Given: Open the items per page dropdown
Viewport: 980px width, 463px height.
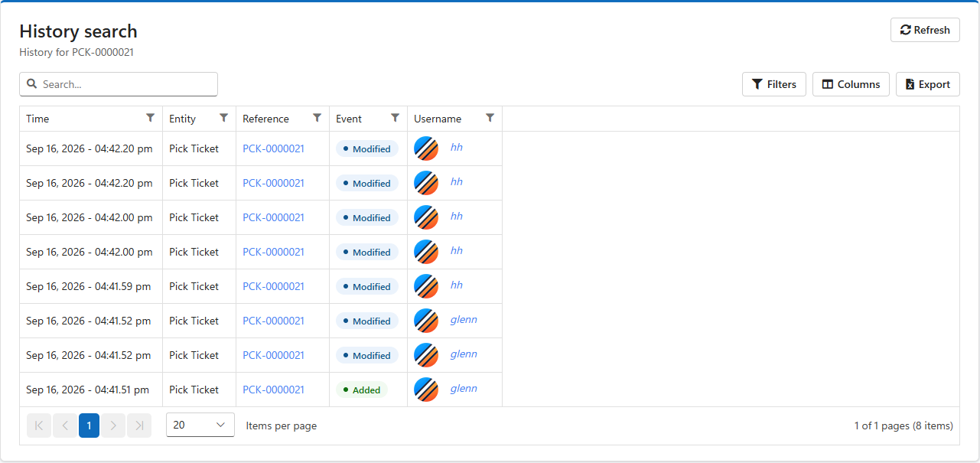Looking at the screenshot, I should click(x=200, y=425).
